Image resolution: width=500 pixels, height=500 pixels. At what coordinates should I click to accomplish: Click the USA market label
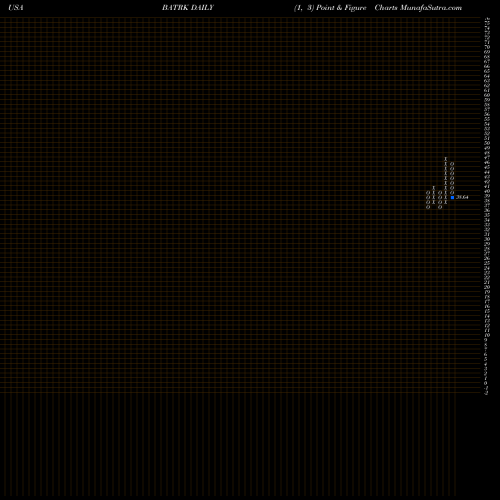coord(16,8)
